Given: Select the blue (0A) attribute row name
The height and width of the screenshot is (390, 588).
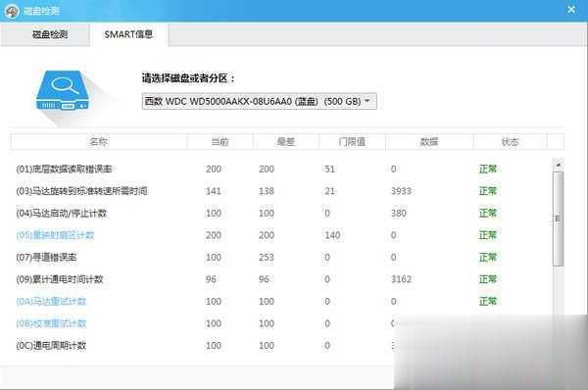Looking at the screenshot, I should point(51,302).
